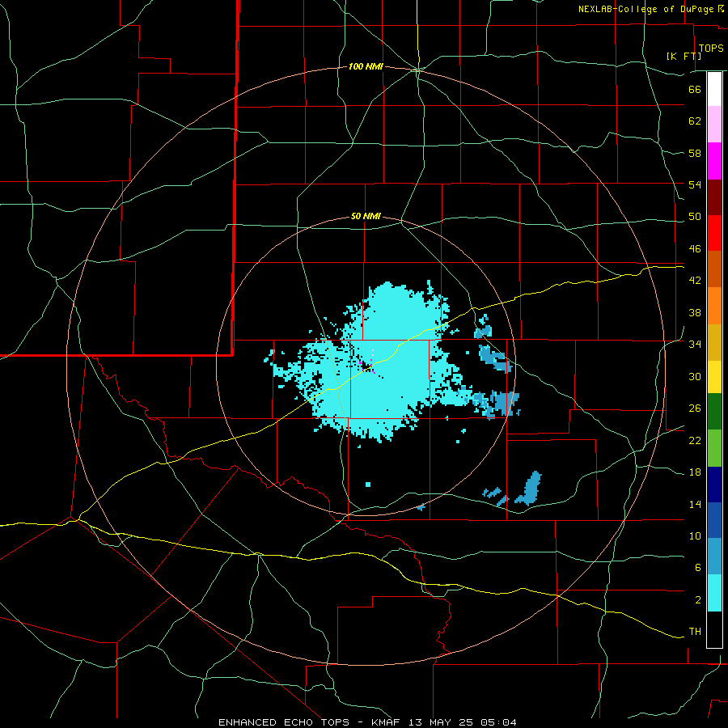Click the magenta 58 kft legend swatch
The image size is (728, 728).
click(x=714, y=161)
